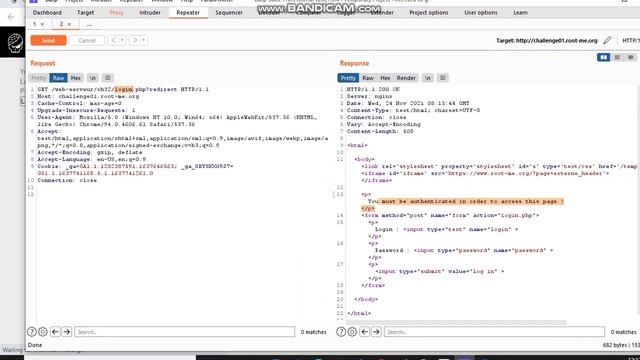Click the Cancel button
The height and width of the screenshot is (360, 640).
click(x=87, y=40)
